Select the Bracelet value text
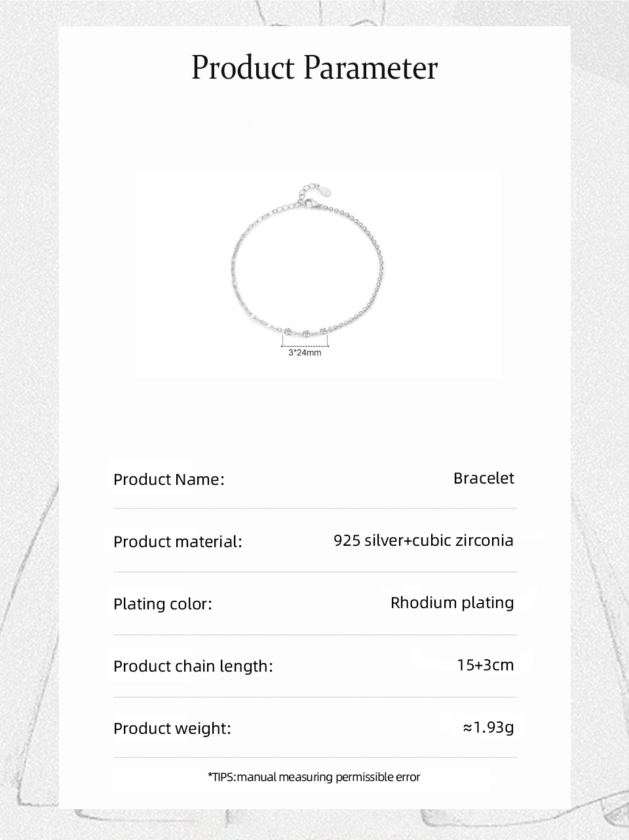Viewport: 629px width, 840px height. point(484,478)
